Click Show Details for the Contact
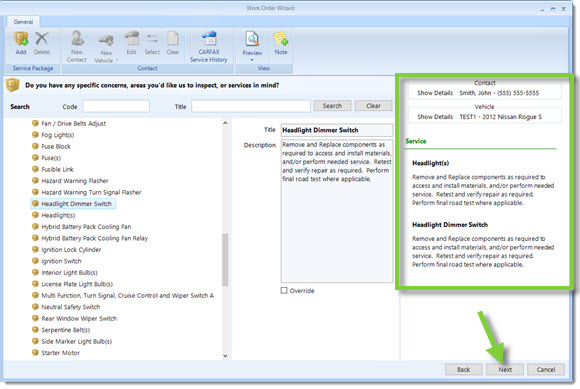 pos(435,93)
